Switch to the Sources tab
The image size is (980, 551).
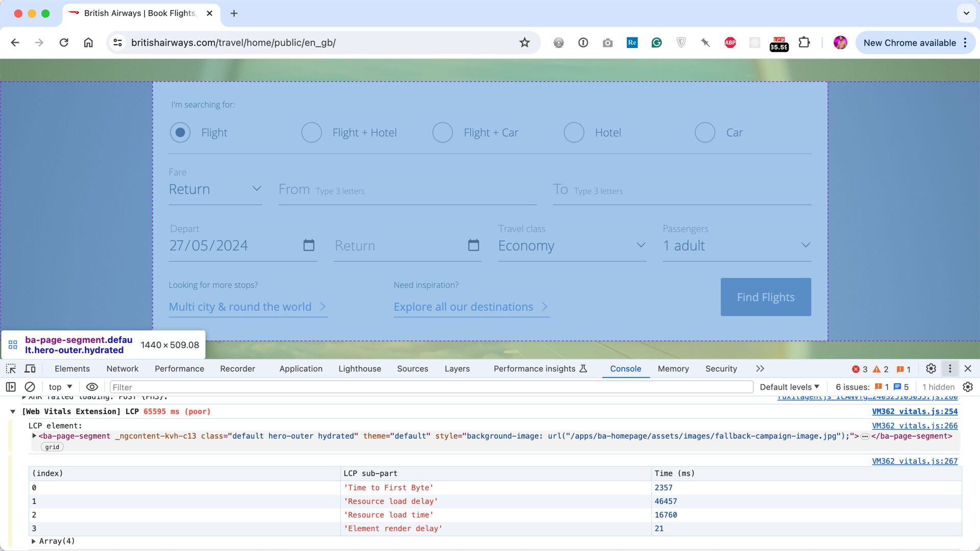pyautogui.click(x=412, y=368)
